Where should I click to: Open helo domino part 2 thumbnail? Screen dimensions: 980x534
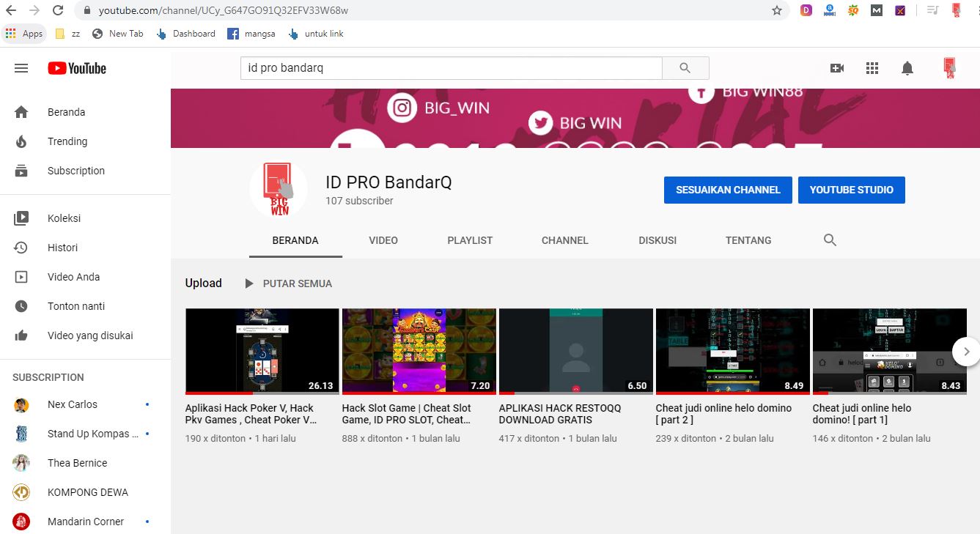click(x=733, y=351)
